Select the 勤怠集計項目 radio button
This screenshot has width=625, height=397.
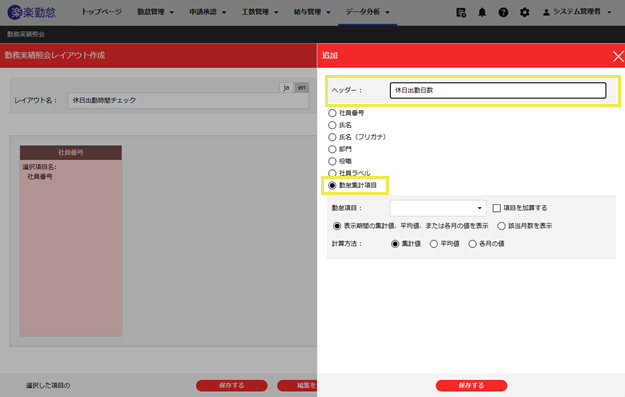(332, 185)
